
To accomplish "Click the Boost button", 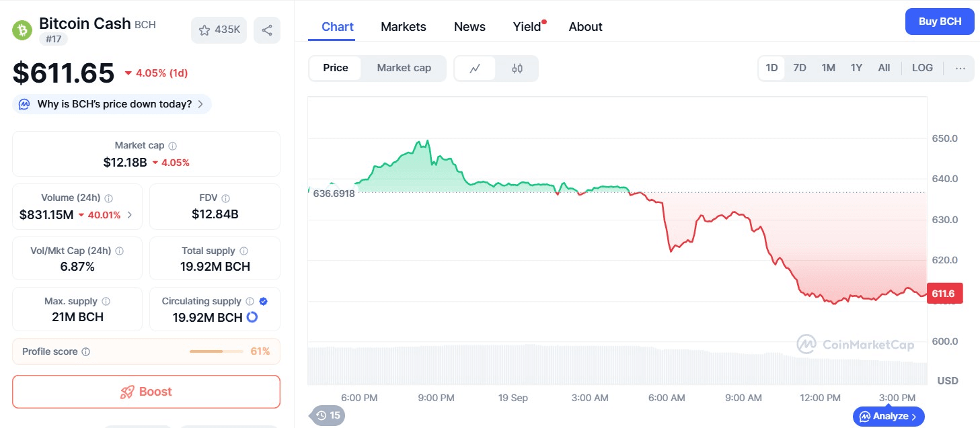I will 146,392.
